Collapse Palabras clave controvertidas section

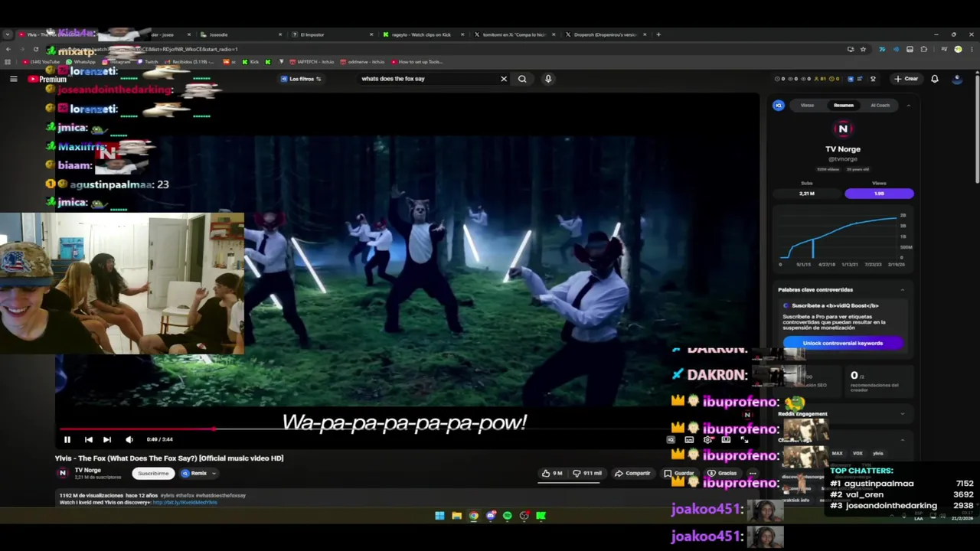pos(902,290)
